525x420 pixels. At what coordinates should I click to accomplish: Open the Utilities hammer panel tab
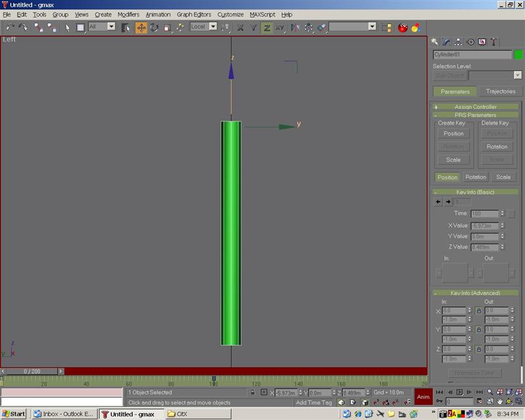494,42
